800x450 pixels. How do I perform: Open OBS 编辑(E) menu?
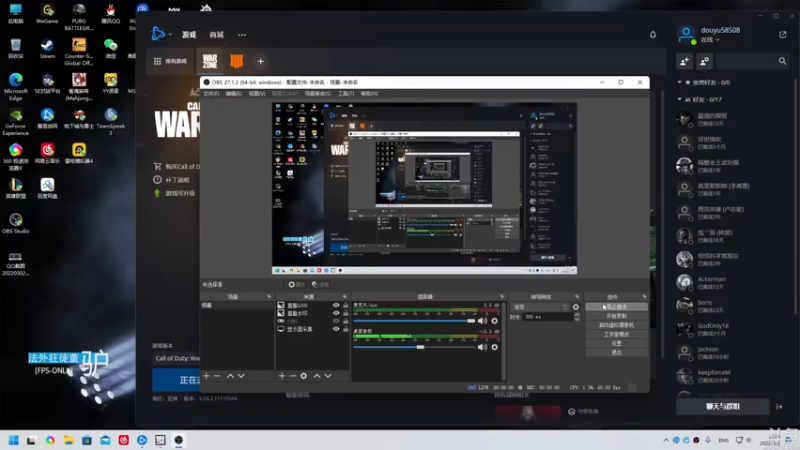tap(234, 94)
